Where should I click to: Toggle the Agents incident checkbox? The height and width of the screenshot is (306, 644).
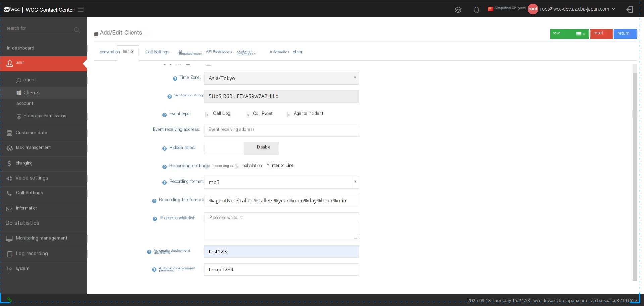288,115
